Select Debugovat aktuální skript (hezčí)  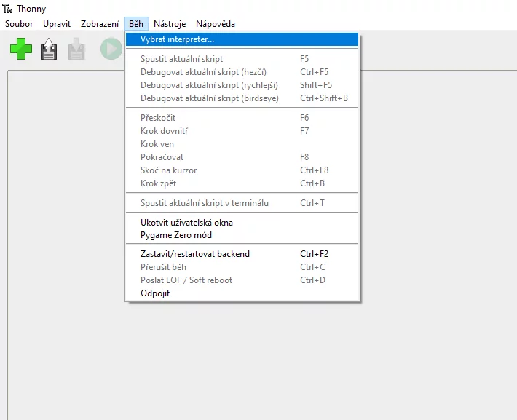click(242, 72)
